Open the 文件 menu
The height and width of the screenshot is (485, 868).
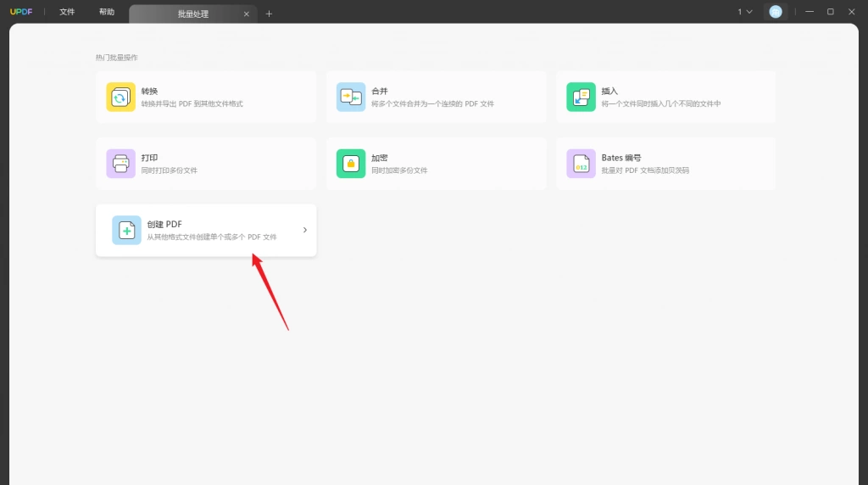click(67, 12)
